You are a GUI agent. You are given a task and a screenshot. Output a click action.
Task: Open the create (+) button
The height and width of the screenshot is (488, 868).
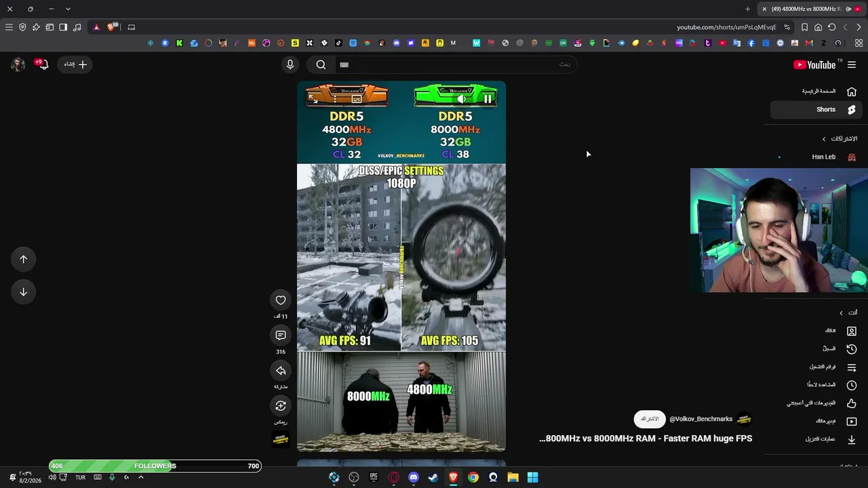point(75,64)
